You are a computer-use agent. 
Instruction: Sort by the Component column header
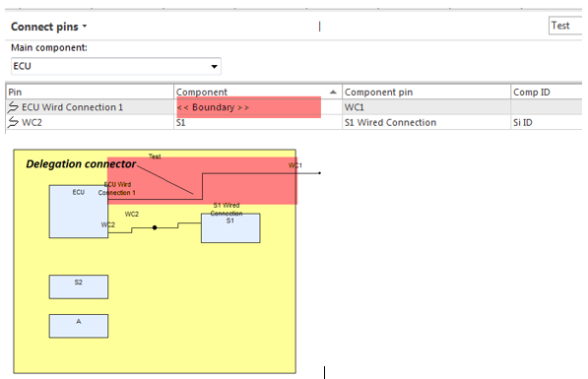(258, 93)
